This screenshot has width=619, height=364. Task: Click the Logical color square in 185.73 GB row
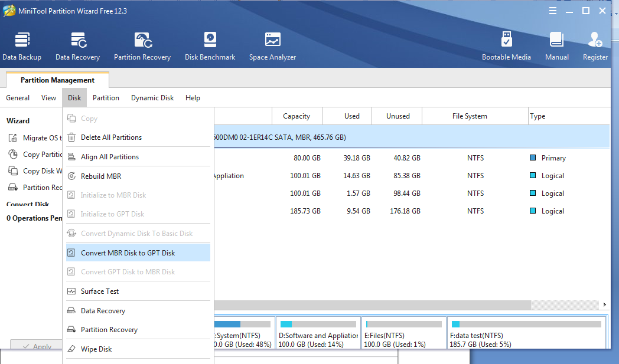[533, 211]
